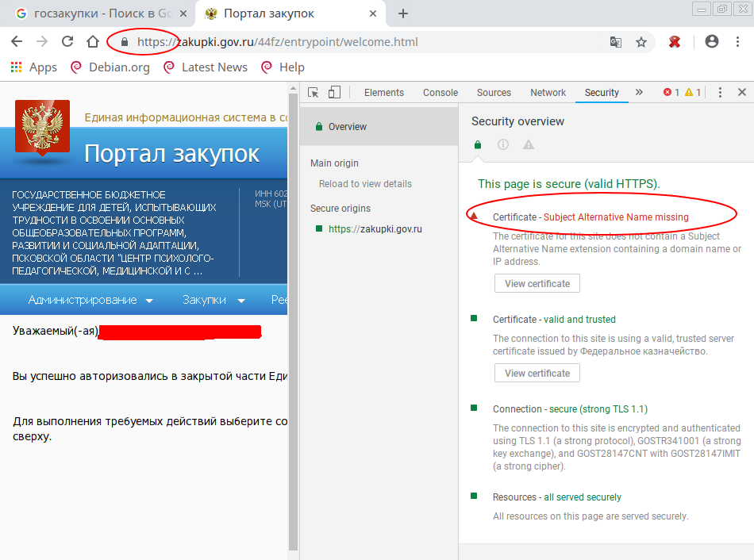Expand more DevTools tabs chevron
The height and width of the screenshot is (560, 754).
click(639, 92)
